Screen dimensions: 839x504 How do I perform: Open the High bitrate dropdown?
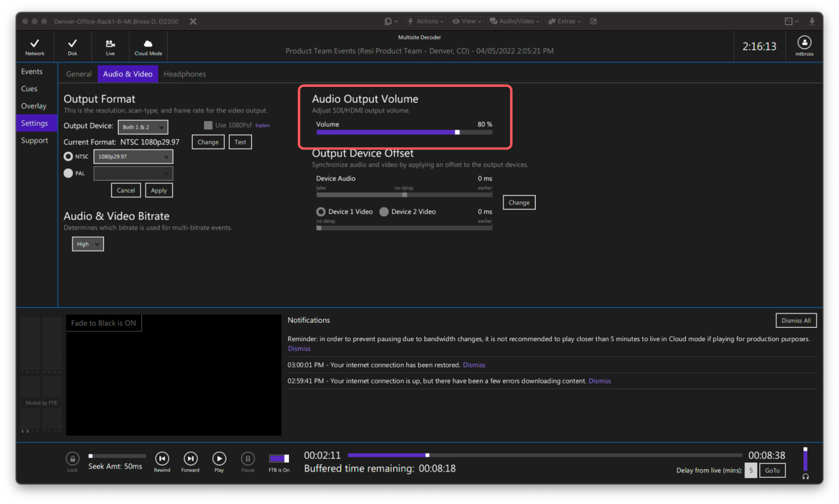[88, 244]
